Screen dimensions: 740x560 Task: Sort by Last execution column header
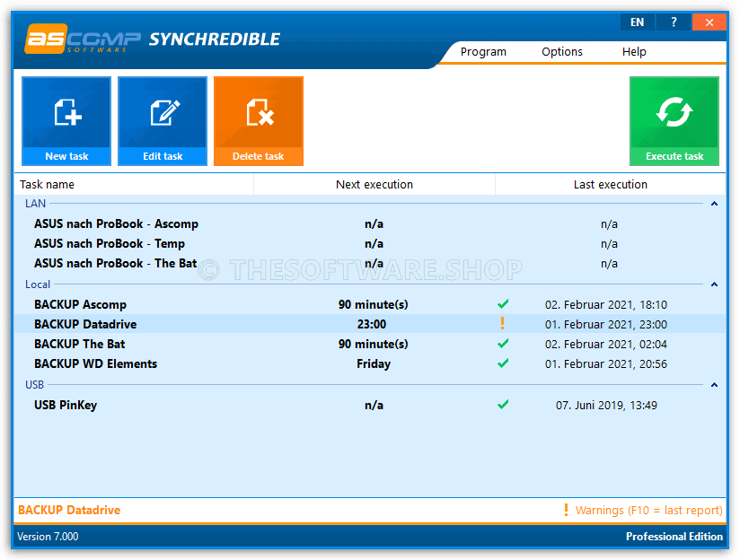coord(610,185)
